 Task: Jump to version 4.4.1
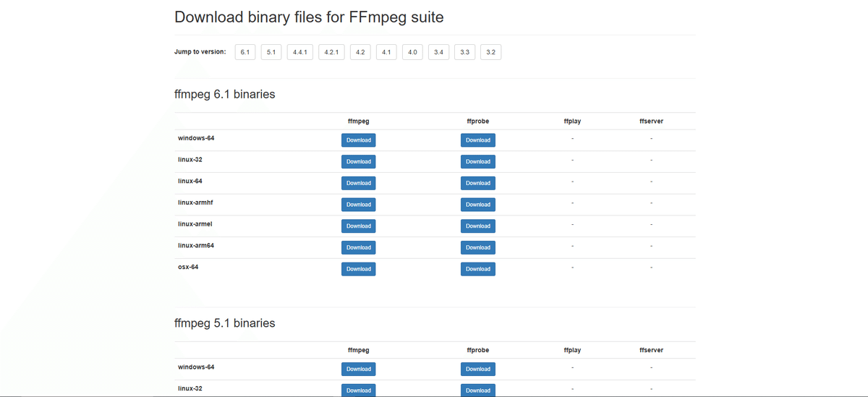pos(300,52)
